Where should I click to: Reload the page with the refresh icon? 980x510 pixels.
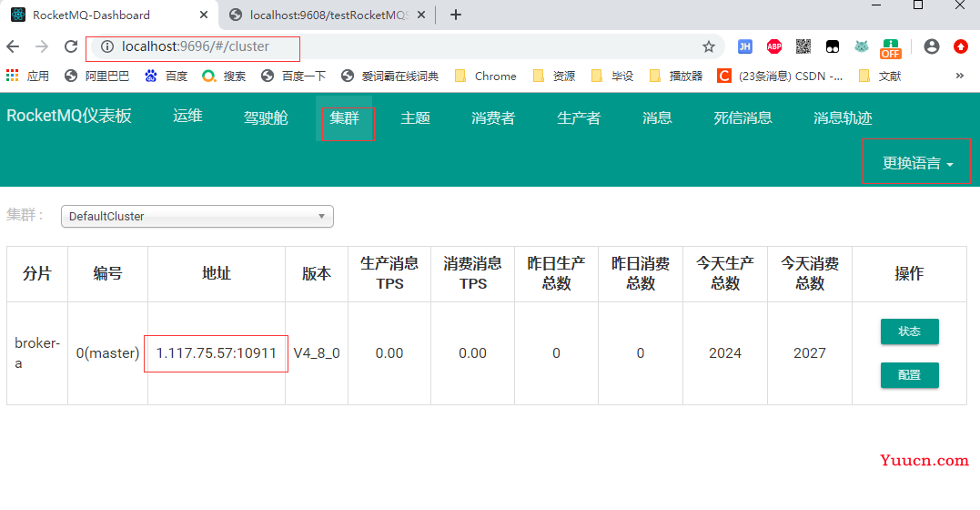[x=71, y=46]
